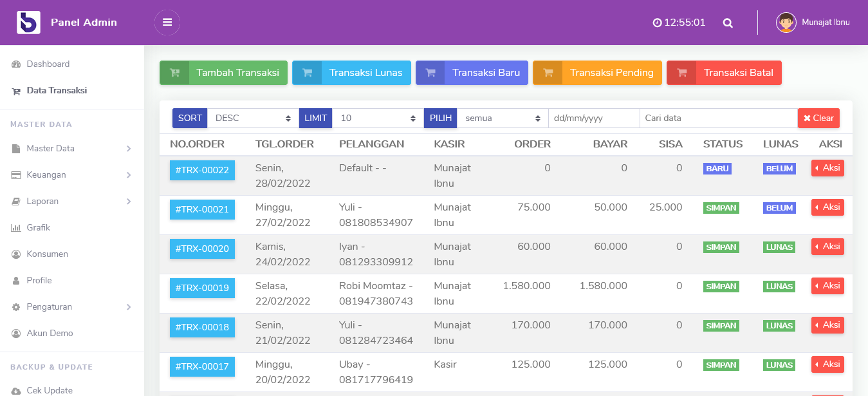Viewport: 868px width, 396px height.
Task: Filter by Transaksi Lunas button
Action: (351, 73)
